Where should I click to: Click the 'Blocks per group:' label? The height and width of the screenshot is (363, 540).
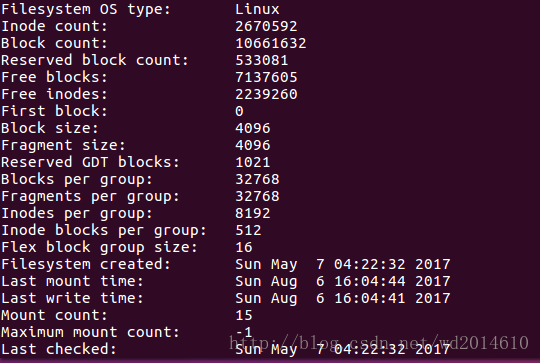point(77,179)
